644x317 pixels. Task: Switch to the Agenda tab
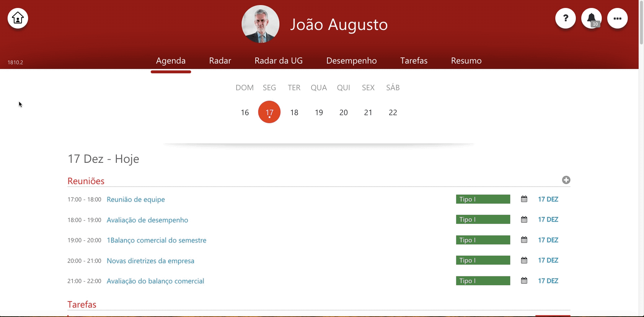pos(171,61)
